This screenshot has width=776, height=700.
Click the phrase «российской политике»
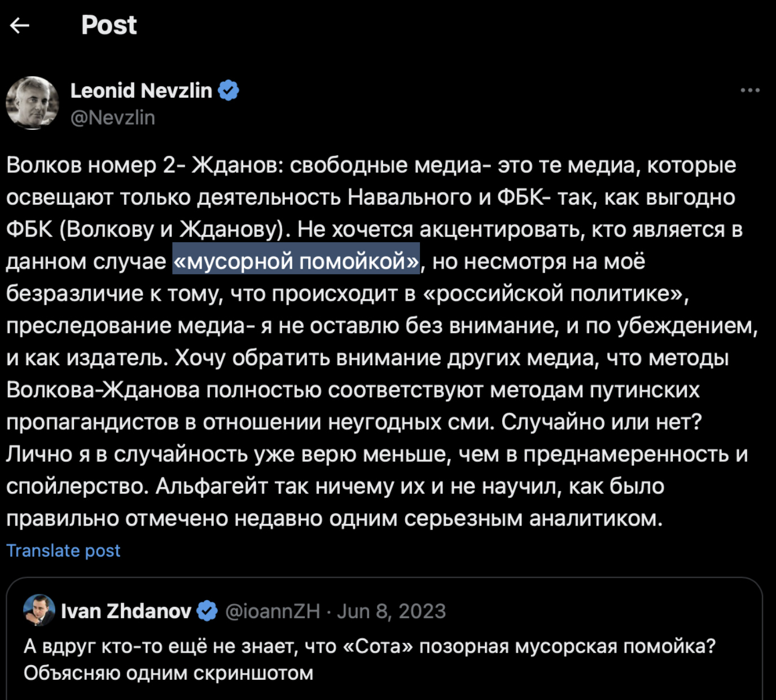(552, 294)
